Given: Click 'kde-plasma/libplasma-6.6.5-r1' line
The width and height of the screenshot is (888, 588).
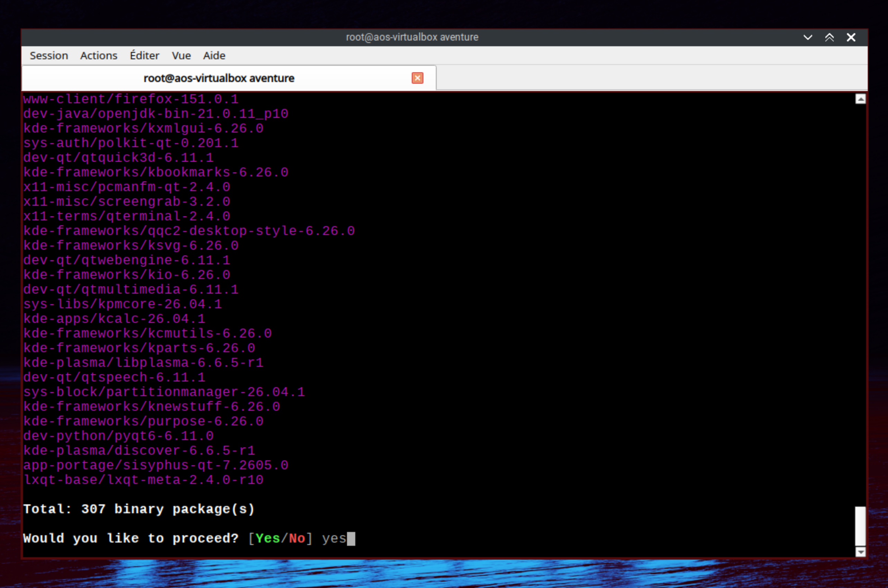Looking at the screenshot, I should [x=143, y=362].
